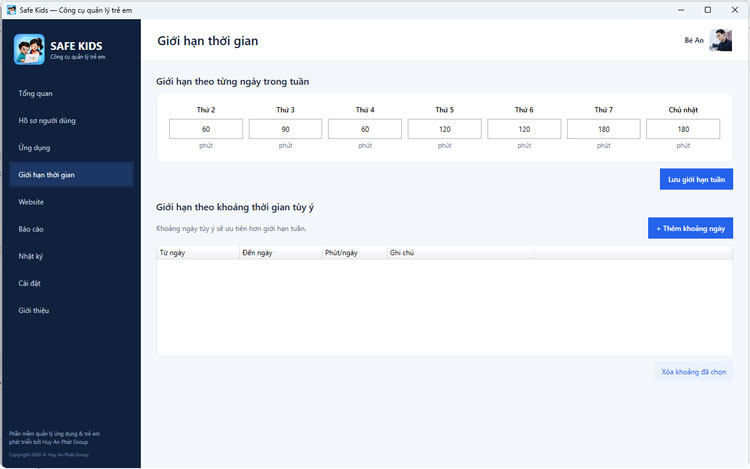
Task: Click the Safe Kids title bar app icon
Action: [x=11, y=10]
